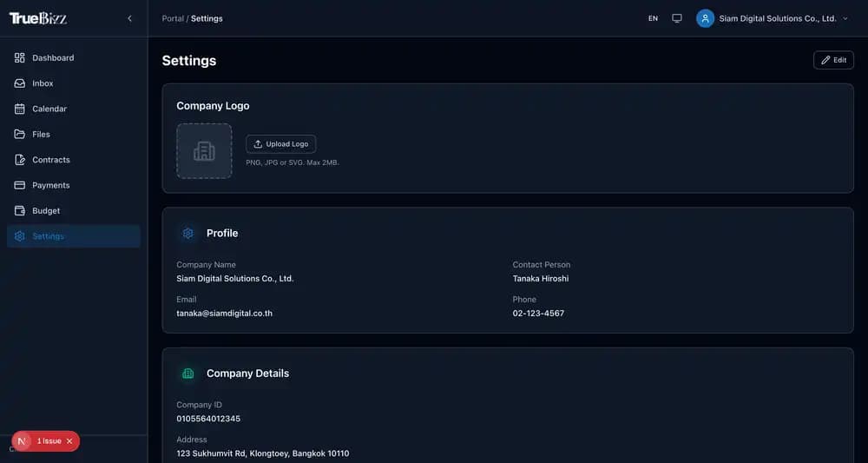Switch language using the EN button
Screen dimensions: 868x463
coord(654,18)
